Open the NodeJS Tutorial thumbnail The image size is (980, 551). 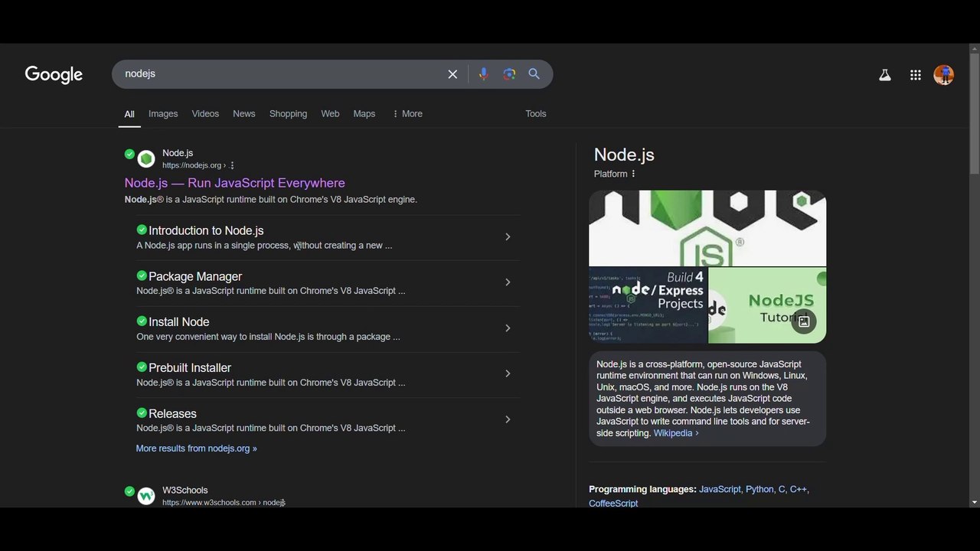pos(767,305)
